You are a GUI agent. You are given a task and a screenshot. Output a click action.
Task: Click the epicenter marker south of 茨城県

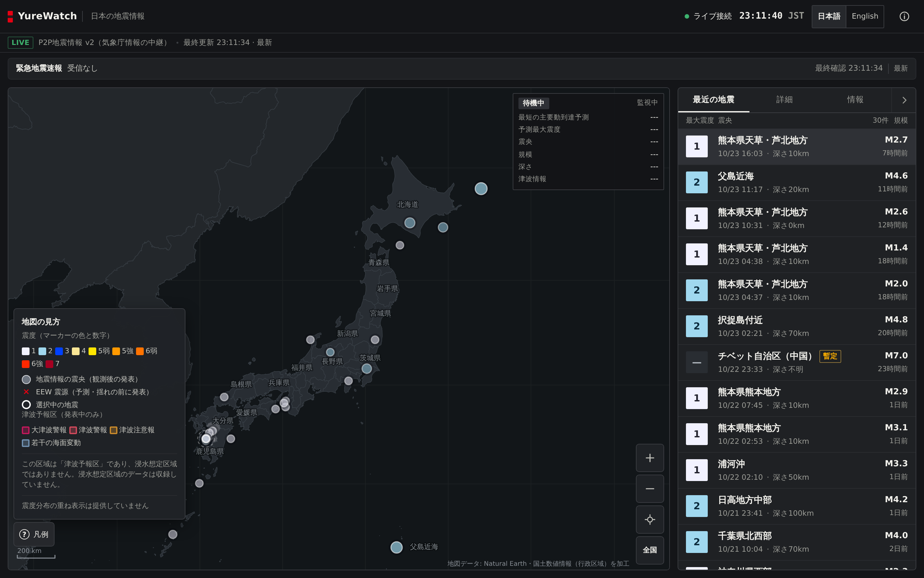366,369
